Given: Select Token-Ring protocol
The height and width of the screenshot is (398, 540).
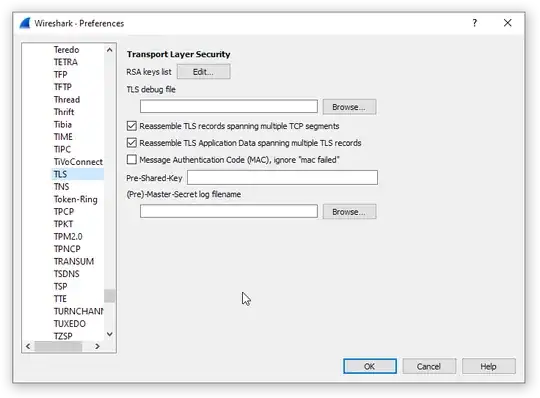Looking at the screenshot, I should [x=76, y=199].
